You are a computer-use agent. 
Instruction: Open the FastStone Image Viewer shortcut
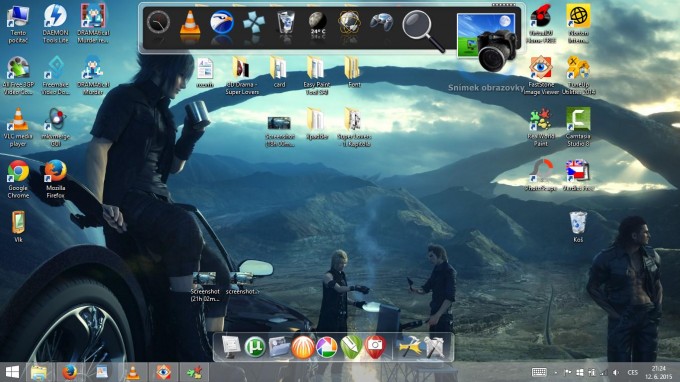coord(541,75)
